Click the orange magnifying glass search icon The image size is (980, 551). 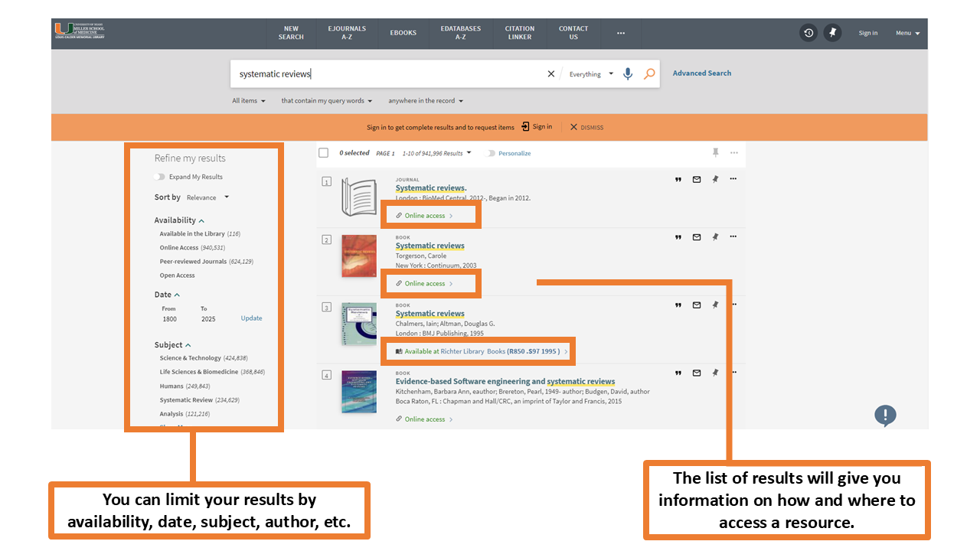click(x=649, y=74)
